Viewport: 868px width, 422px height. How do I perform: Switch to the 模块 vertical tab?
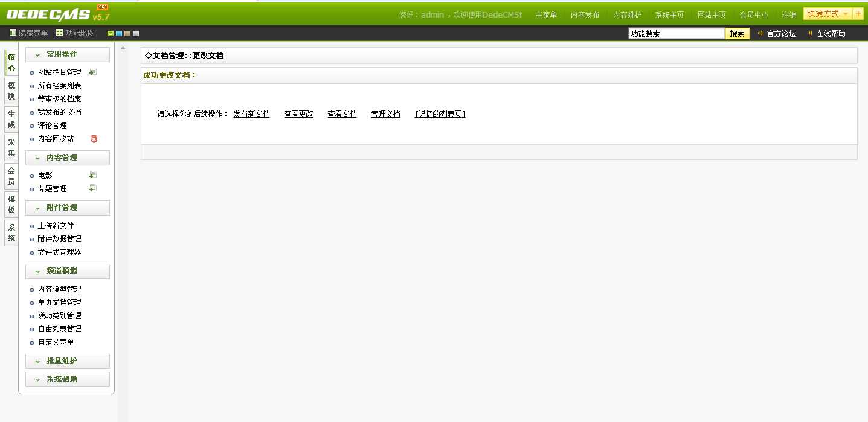(x=11, y=91)
